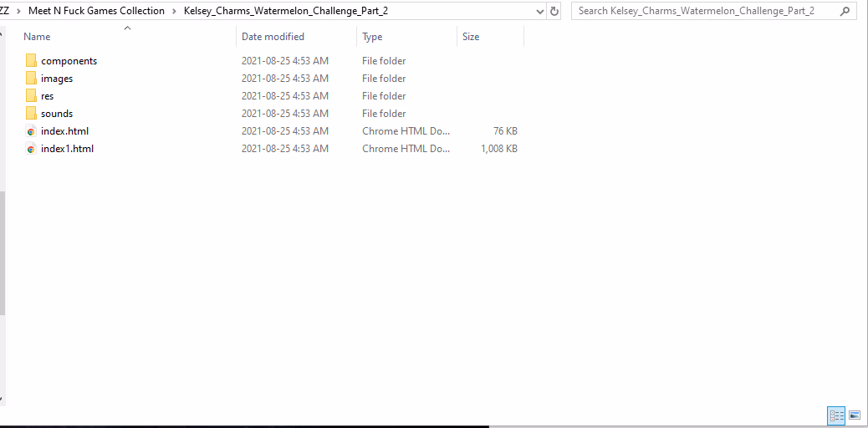Select the sounds folder icon
This screenshot has height=428, width=868.
point(31,114)
